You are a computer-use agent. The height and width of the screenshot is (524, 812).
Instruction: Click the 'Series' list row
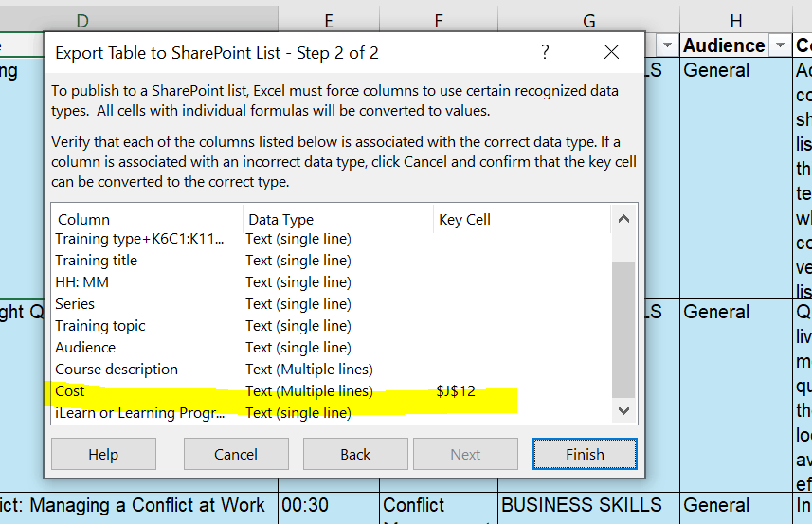(332, 304)
